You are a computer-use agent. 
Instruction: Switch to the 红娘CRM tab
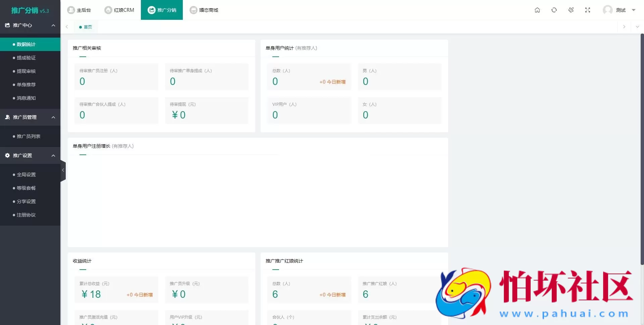point(119,10)
